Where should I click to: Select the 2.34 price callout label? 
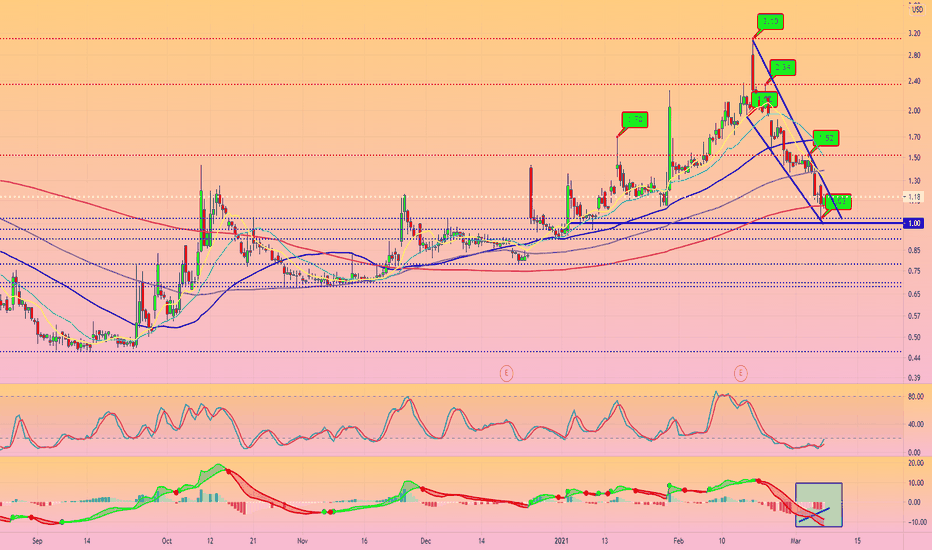click(x=783, y=67)
